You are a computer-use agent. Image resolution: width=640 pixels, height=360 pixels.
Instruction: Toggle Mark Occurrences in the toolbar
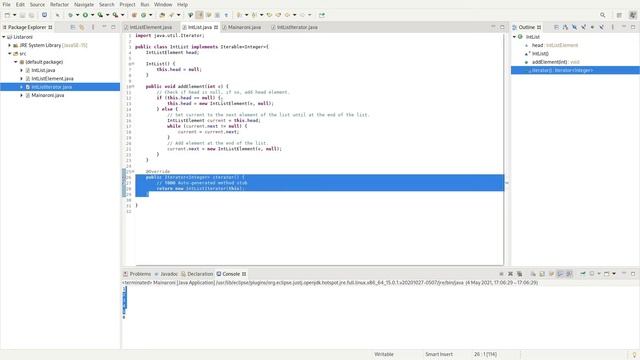pyautogui.click(x=200, y=15)
